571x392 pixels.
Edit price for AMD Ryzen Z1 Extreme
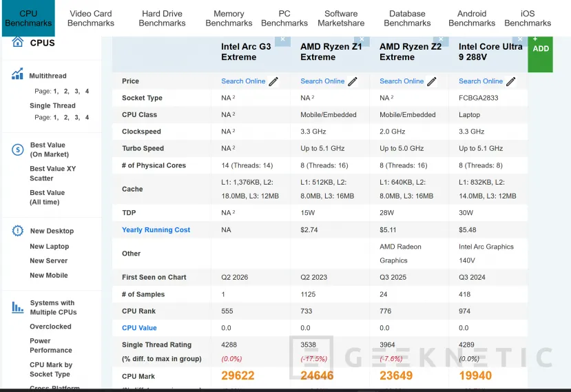[x=353, y=81]
